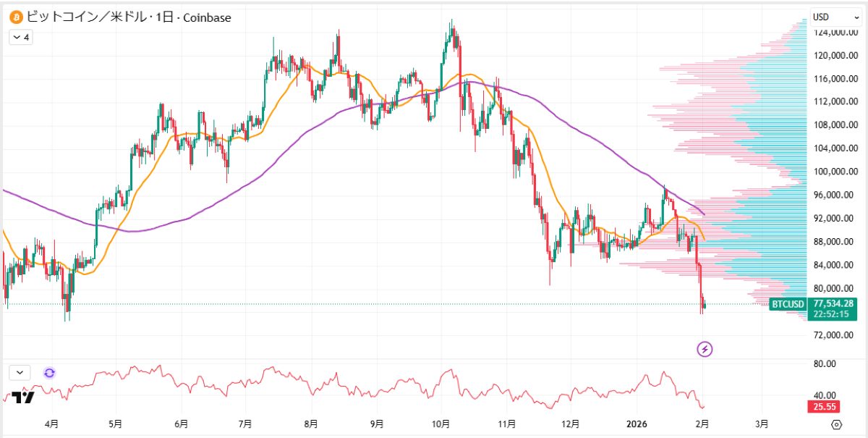This screenshot has height=438, width=868.
Task: Expand the RSI pane legend chevron
Action: pyautogui.click(x=20, y=372)
